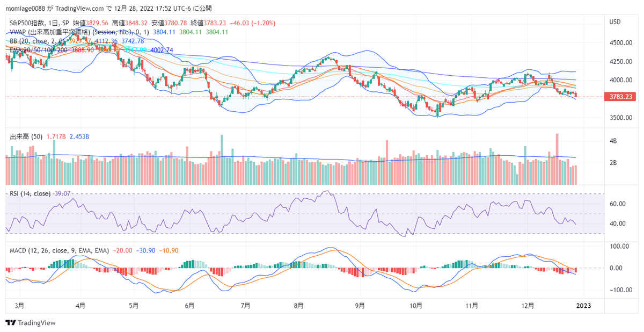
Task: Click the MACD signal value −10.90
Action: [x=169, y=251]
